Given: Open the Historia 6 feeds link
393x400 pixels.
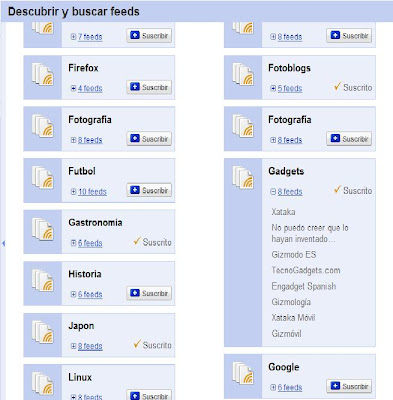Looking at the screenshot, I should coord(90,294).
